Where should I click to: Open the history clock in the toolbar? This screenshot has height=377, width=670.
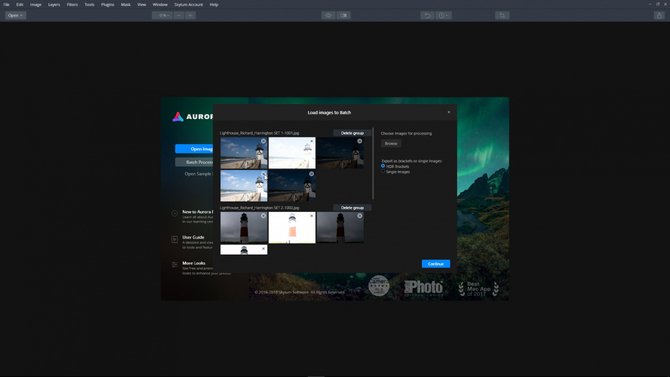[x=443, y=15]
